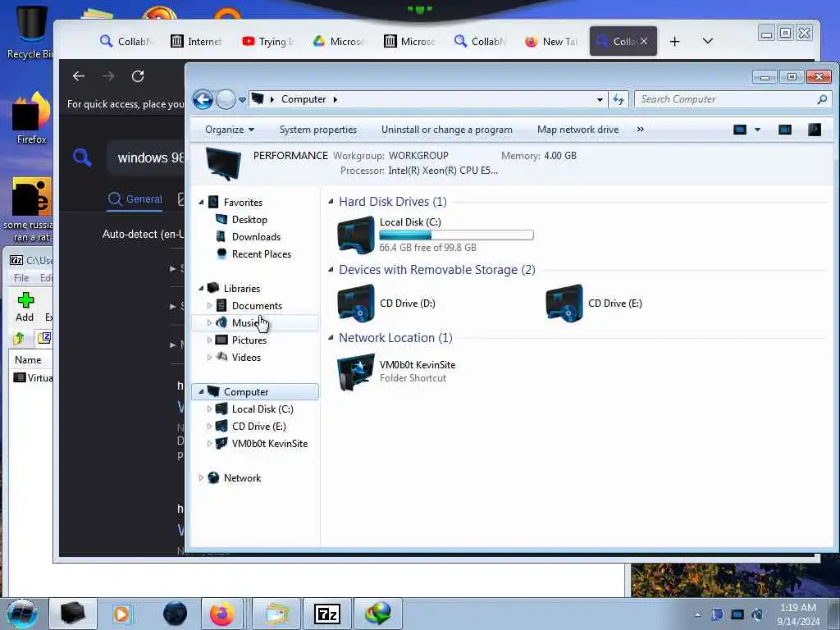Image resolution: width=840 pixels, height=630 pixels.
Task: Open the Windows Start button
Action: [21, 614]
